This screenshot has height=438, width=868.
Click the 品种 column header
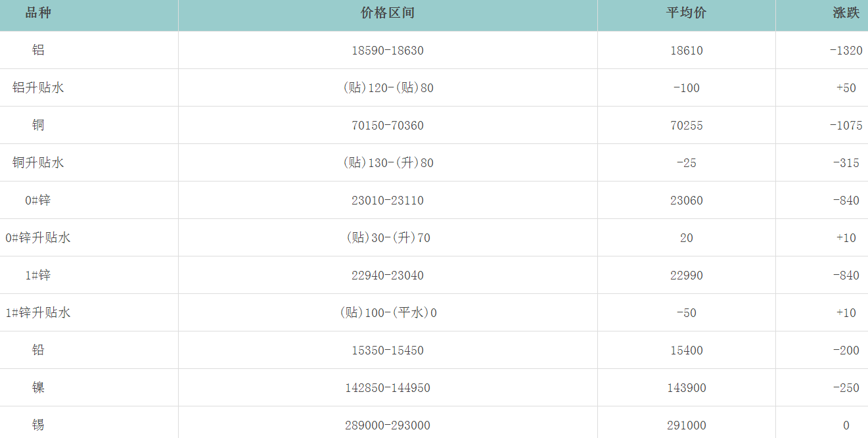tap(38, 13)
